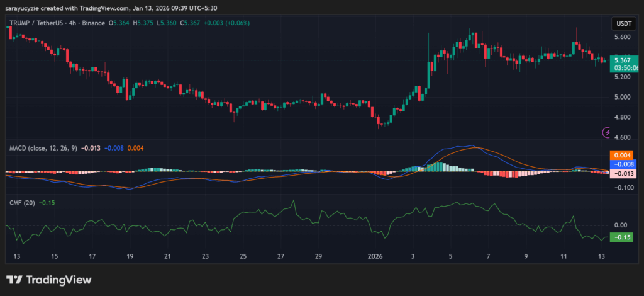The height and width of the screenshot is (296, 644).
Task: Click the purple lightning bolt icon
Action: [x=607, y=132]
